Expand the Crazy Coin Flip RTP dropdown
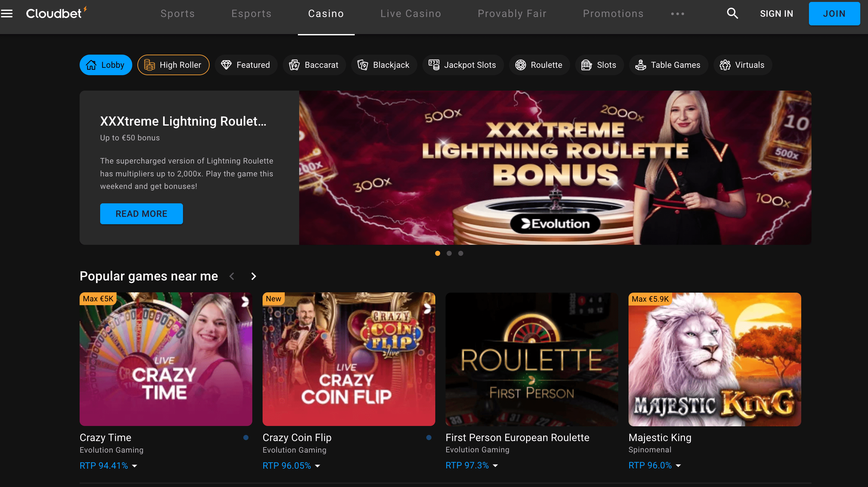 [x=318, y=466]
